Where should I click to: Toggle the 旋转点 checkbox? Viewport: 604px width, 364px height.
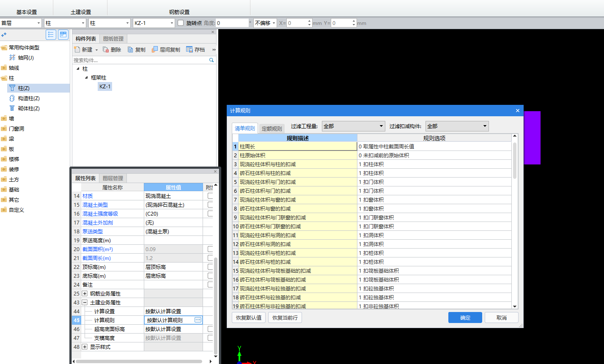coord(181,23)
